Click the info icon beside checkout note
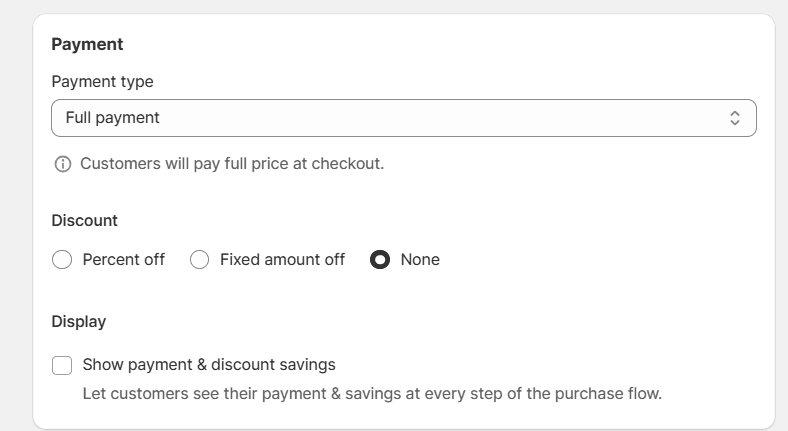Screen dimensions: 788x431 63,164
